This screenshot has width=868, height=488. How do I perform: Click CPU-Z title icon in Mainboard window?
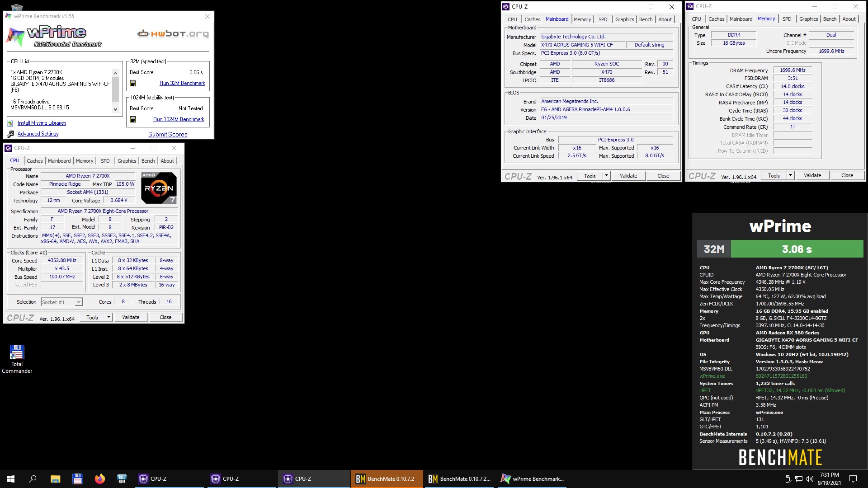tap(506, 7)
